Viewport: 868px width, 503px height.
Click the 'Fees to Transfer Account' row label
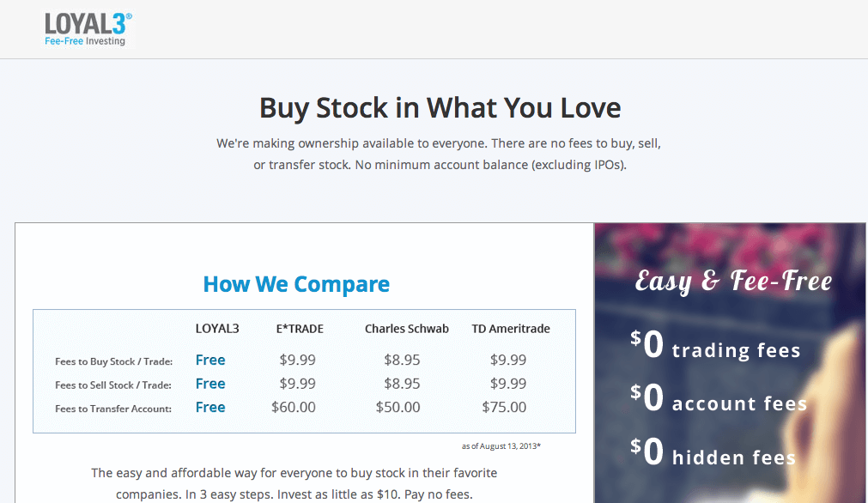[x=113, y=409]
